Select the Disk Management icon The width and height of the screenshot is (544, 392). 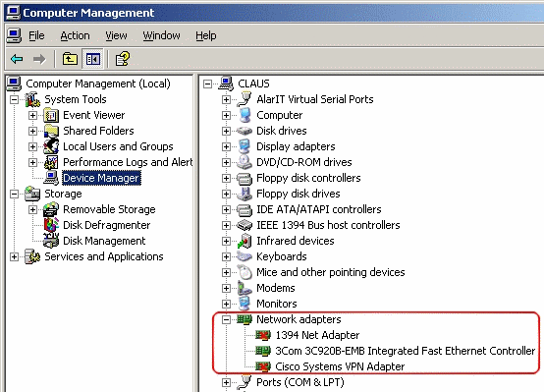click(51, 241)
